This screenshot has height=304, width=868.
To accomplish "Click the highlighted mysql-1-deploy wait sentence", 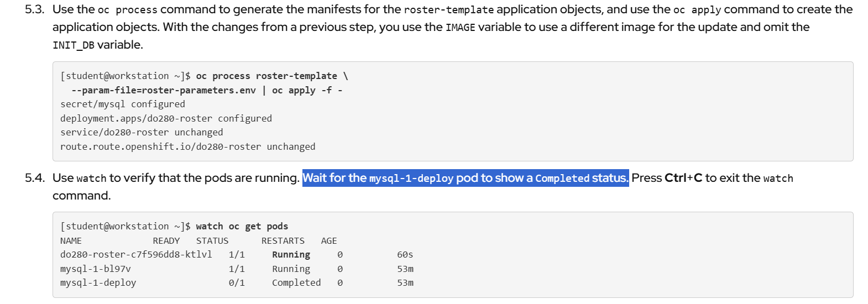I will pyautogui.click(x=465, y=178).
